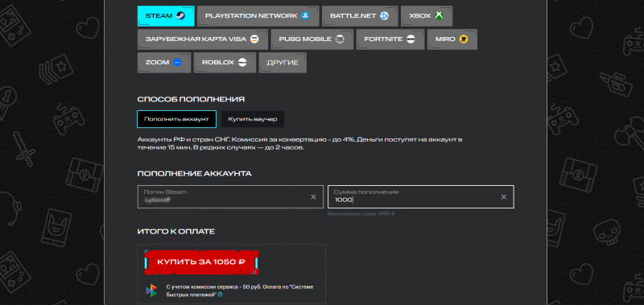Viewport: 644px width, 305px height.
Task: Switch to Купить ваучер method
Action: coord(253,119)
